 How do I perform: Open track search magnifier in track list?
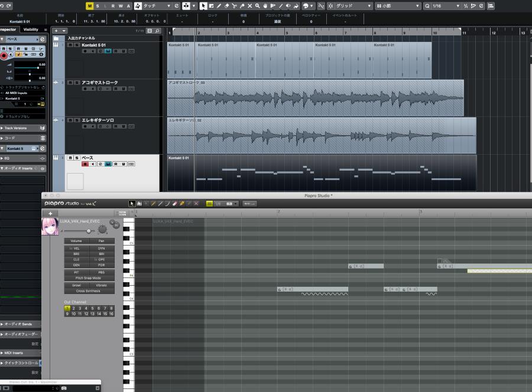coord(157,31)
